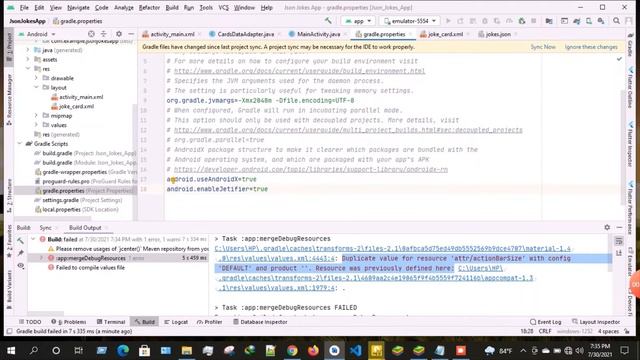Toggle eye view options in Build panel
Viewport: 640px width, 360px height.
point(20,266)
